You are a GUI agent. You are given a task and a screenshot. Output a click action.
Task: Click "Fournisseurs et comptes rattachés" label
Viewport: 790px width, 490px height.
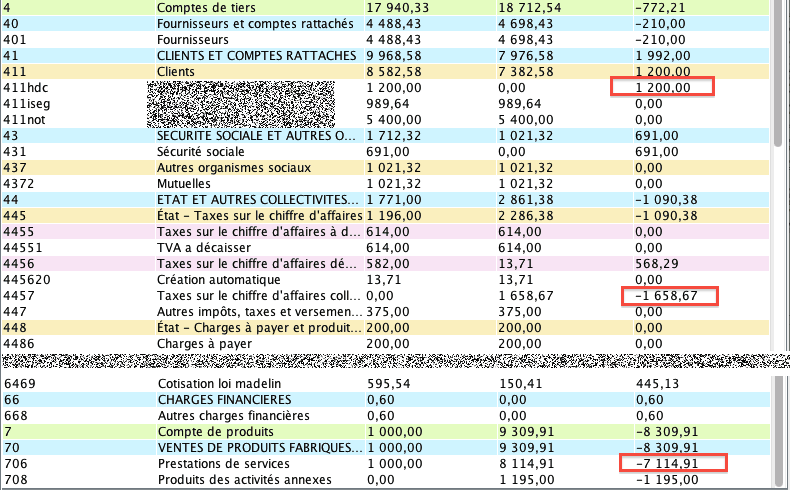[x=255, y=24]
